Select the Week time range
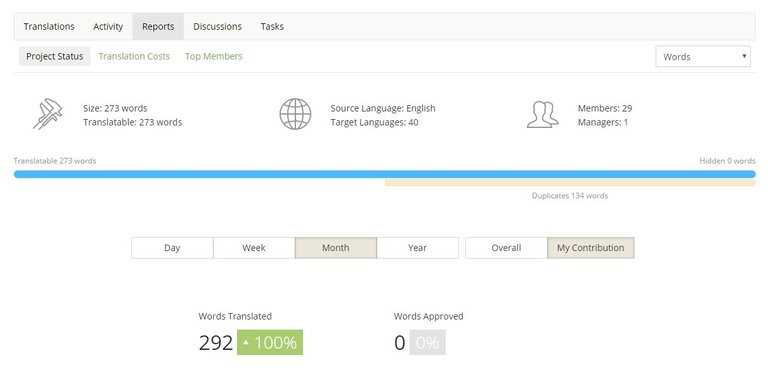This screenshot has width=768, height=381. [254, 248]
